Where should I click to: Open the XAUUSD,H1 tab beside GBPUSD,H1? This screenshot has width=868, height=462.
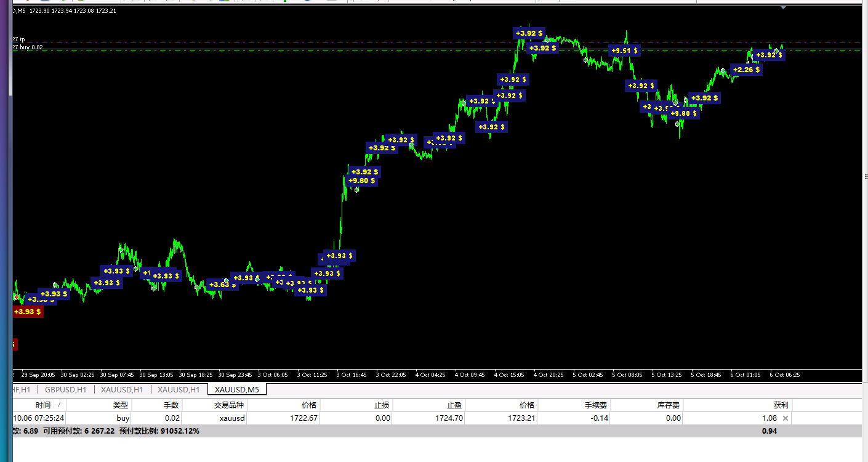tap(122, 389)
